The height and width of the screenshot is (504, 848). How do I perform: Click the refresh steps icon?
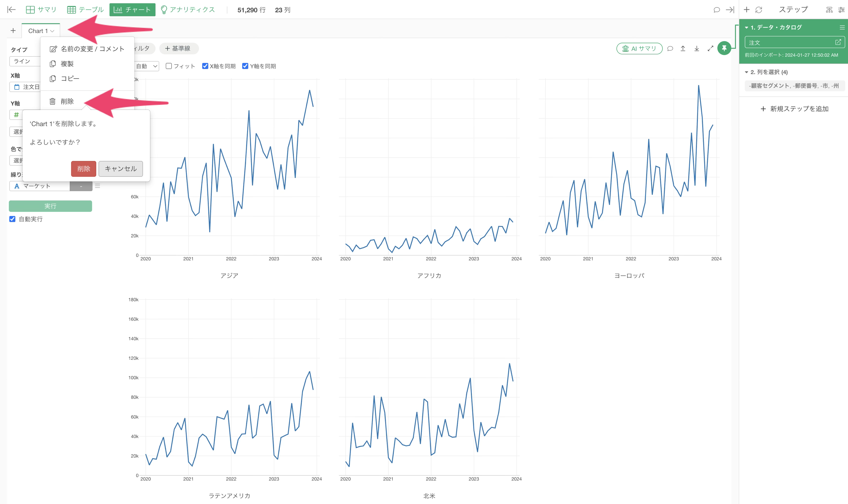759,10
